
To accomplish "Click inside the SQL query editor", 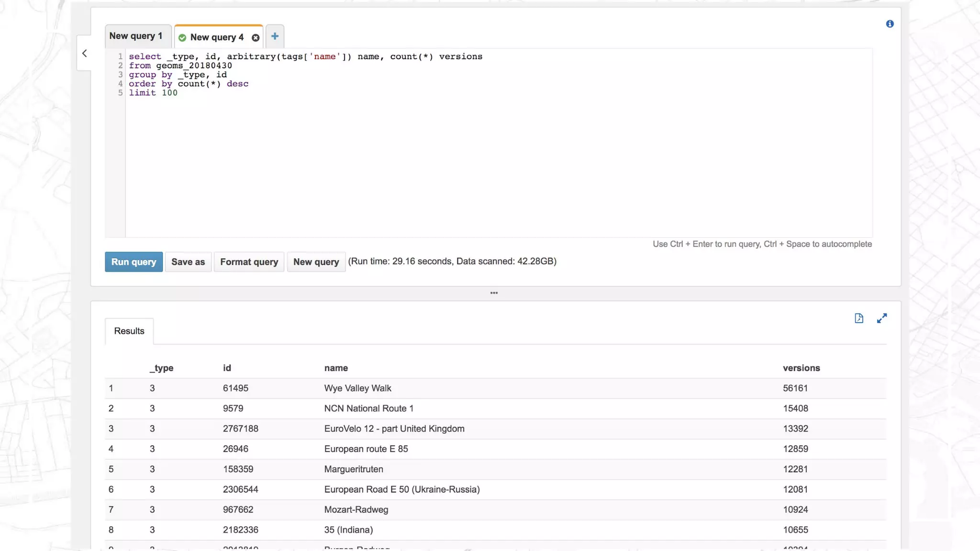I will 498,158.
